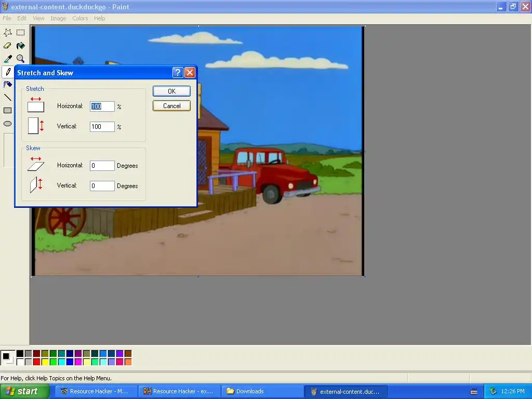The height and width of the screenshot is (399, 532).
Task: Click the Skew horizontal parallelogram icon
Action: 36,164
